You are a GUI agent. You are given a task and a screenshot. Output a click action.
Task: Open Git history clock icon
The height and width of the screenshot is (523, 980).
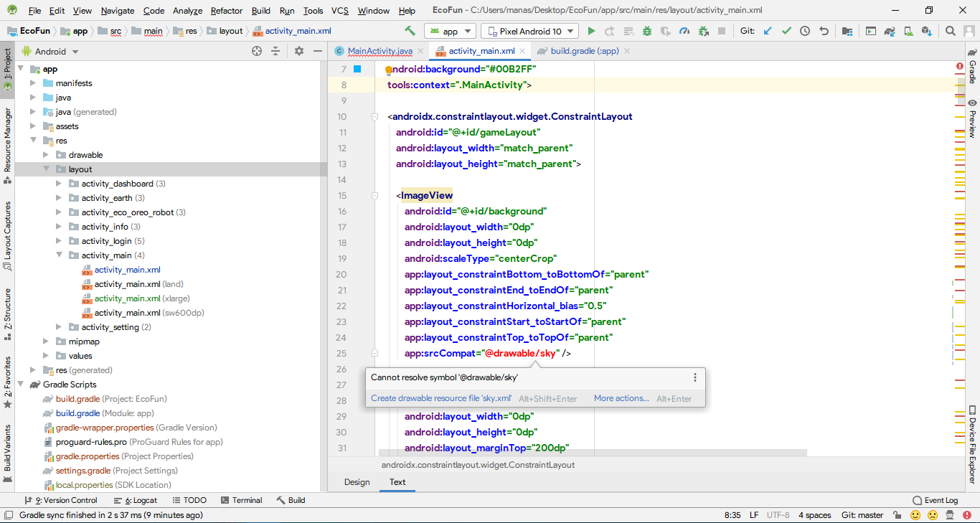(805, 31)
